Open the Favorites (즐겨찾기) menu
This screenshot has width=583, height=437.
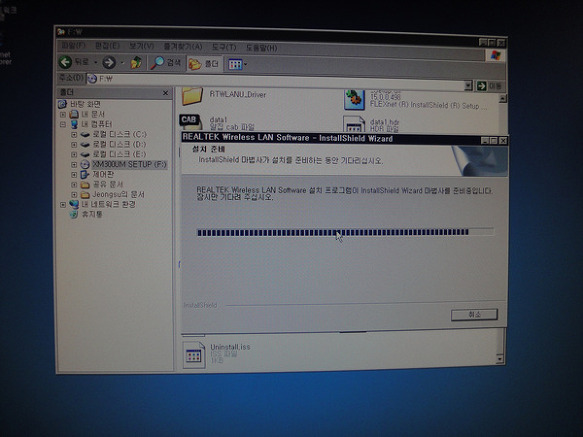(183, 47)
